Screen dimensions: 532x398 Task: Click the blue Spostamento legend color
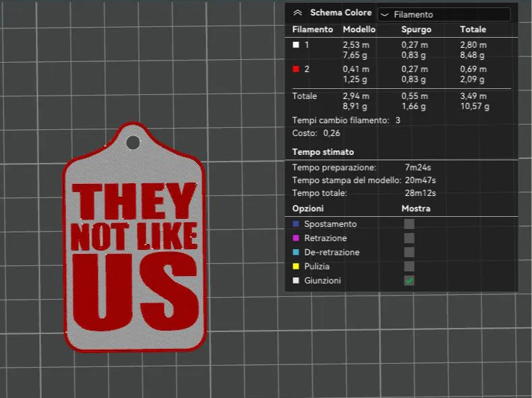(296, 224)
